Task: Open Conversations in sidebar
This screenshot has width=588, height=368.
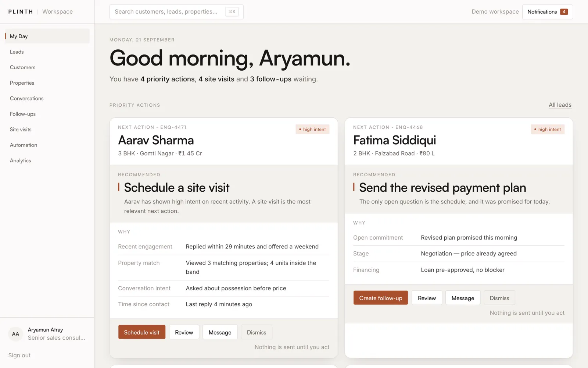Action: (47, 98)
